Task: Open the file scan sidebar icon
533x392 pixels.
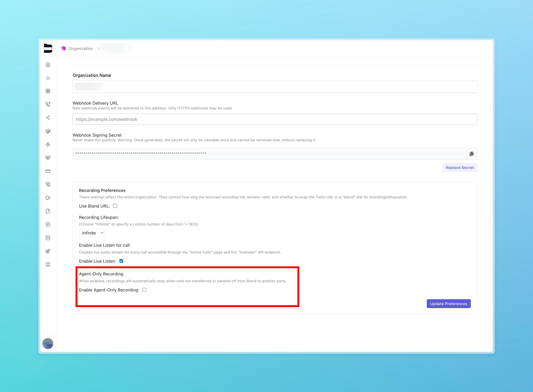Action: click(x=48, y=211)
